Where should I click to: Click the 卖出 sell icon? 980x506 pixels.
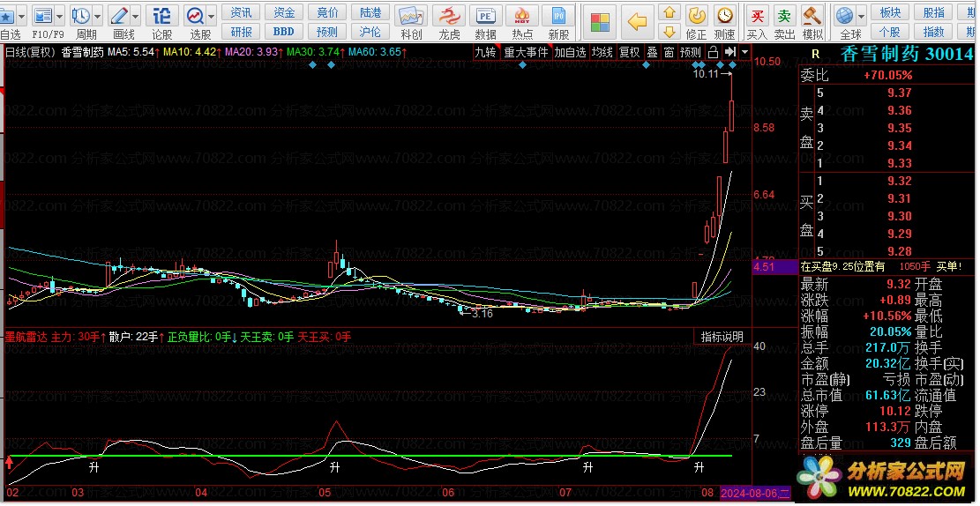coord(784,16)
